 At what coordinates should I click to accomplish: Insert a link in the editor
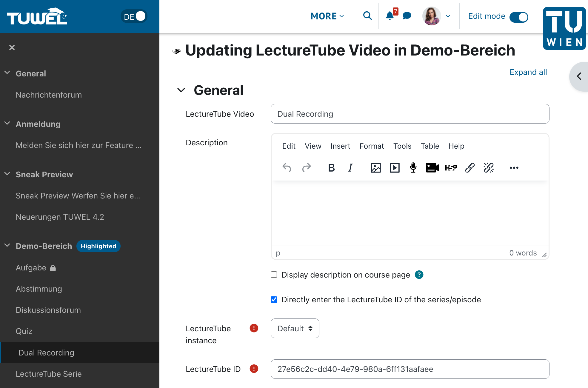(470, 168)
